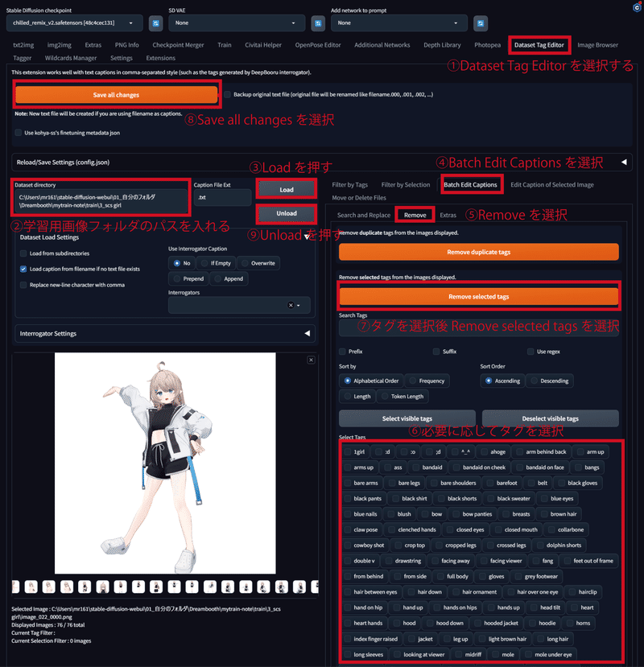Check the hooded jacket tag

[x=478, y=624]
